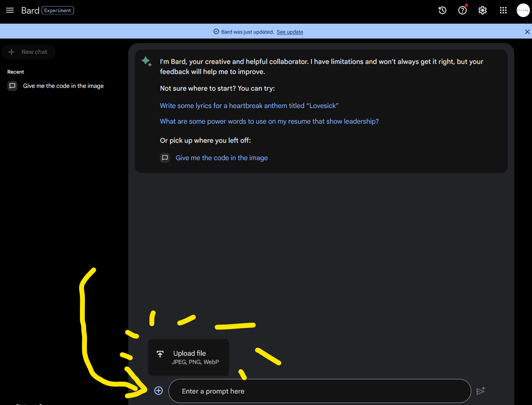Choose Upload file option
The image size is (532, 405).
click(189, 357)
